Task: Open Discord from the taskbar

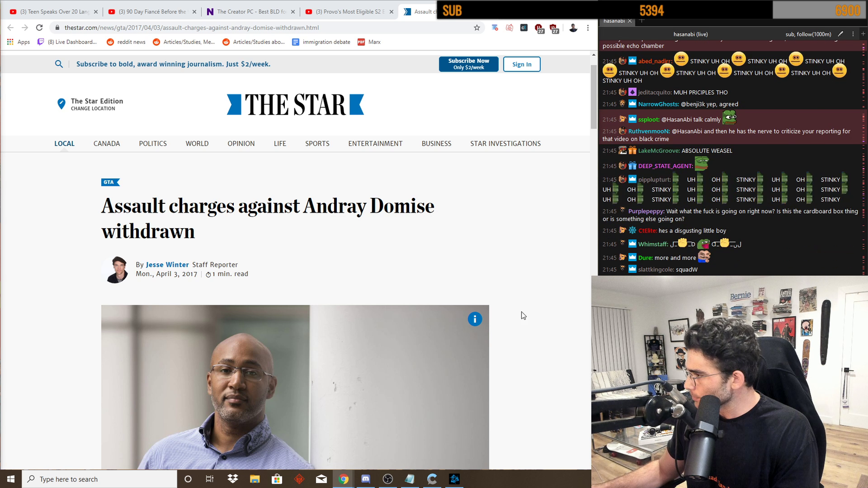Action: click(x=366, y=479)
